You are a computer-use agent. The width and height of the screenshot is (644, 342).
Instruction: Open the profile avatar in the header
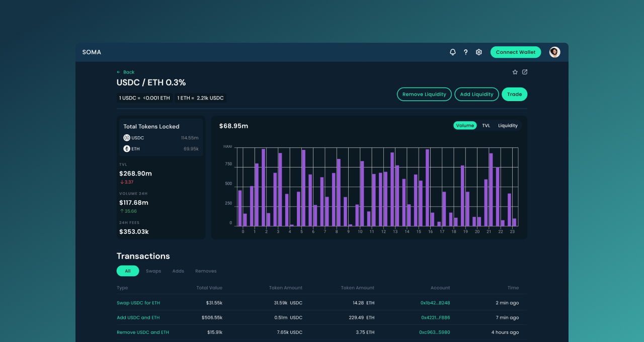click(x=554, y=52)
